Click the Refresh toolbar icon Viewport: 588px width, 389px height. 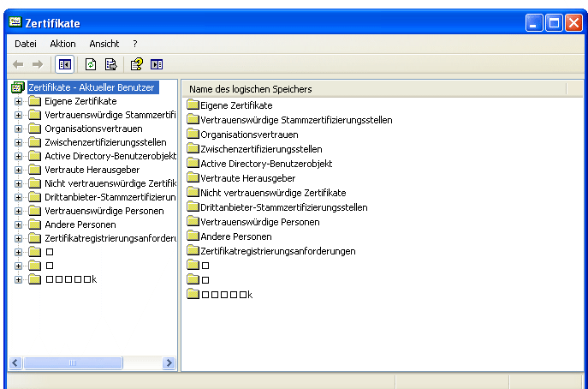[91, 63]
